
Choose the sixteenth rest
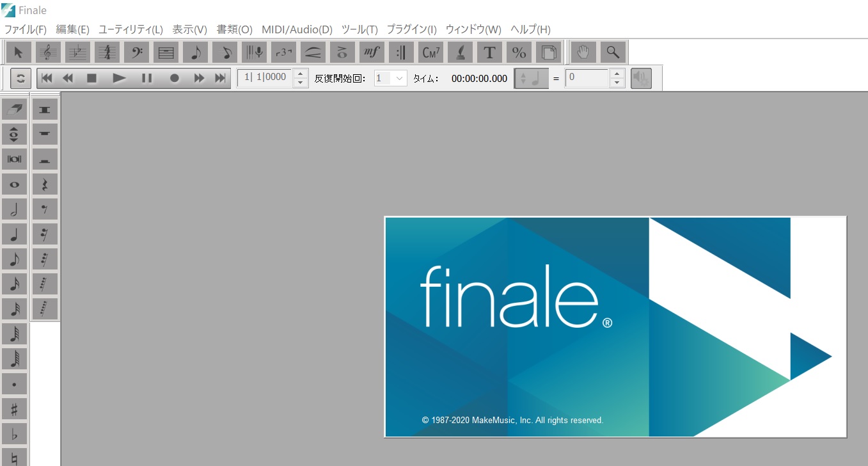coord(45,234)
